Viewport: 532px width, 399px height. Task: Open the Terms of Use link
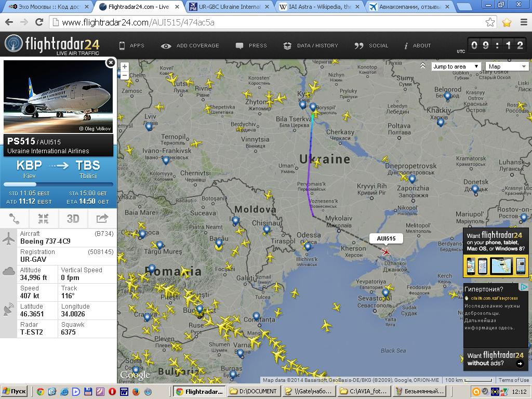[x=513, y=380]
